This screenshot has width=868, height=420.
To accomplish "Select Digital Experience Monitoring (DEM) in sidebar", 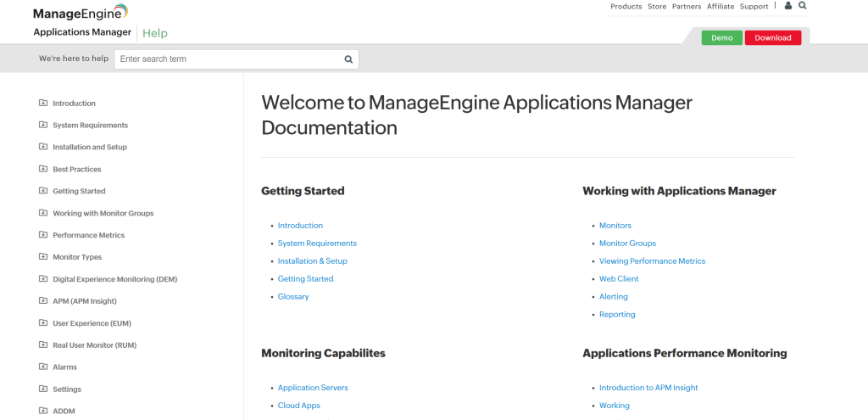I will click(x=115, y=279).
